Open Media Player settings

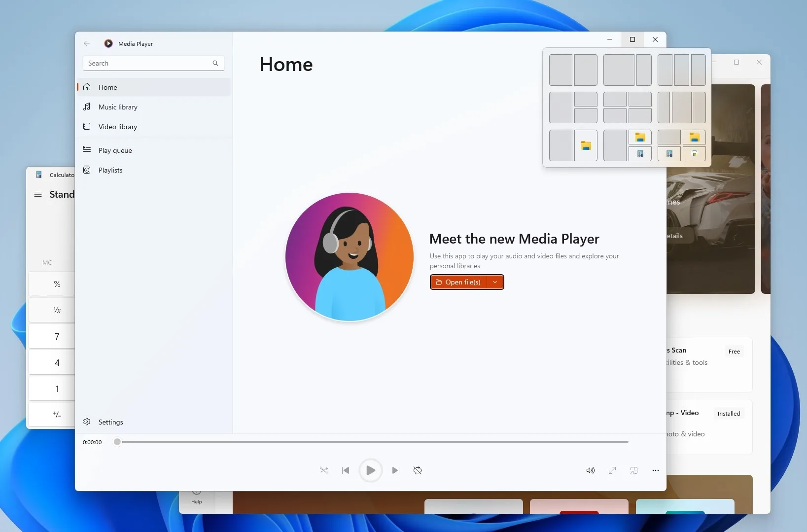(x=110, y=422)
